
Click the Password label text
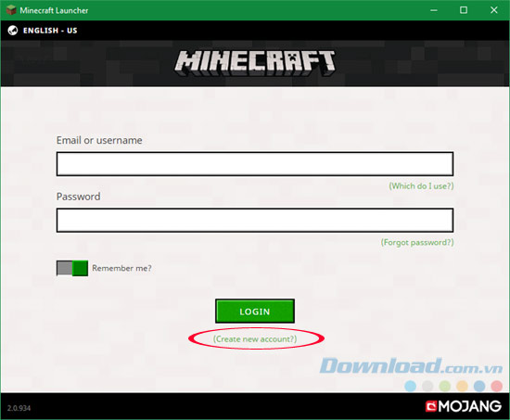pos(79,197)
